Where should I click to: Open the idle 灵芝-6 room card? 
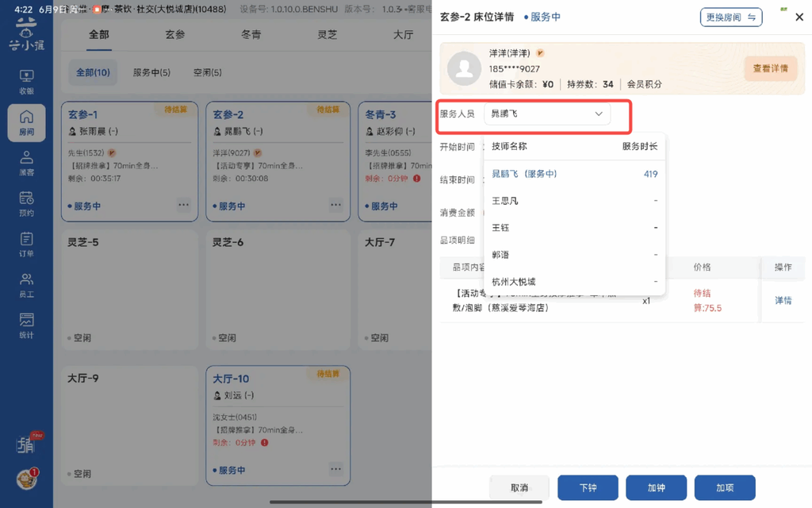tap(278, 290)
